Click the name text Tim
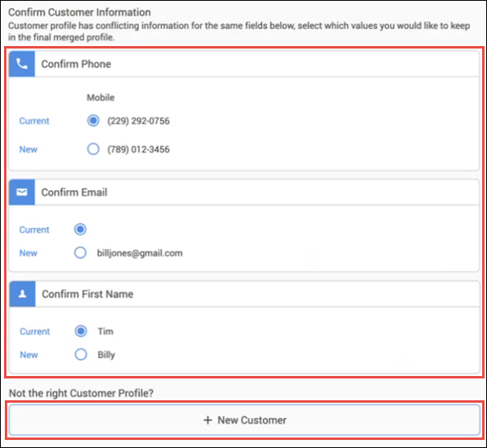The image size is (487, 448). 106,332
